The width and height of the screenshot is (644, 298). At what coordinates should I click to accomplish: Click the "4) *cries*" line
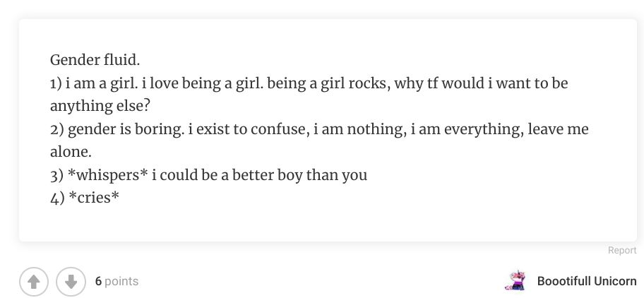85,197
